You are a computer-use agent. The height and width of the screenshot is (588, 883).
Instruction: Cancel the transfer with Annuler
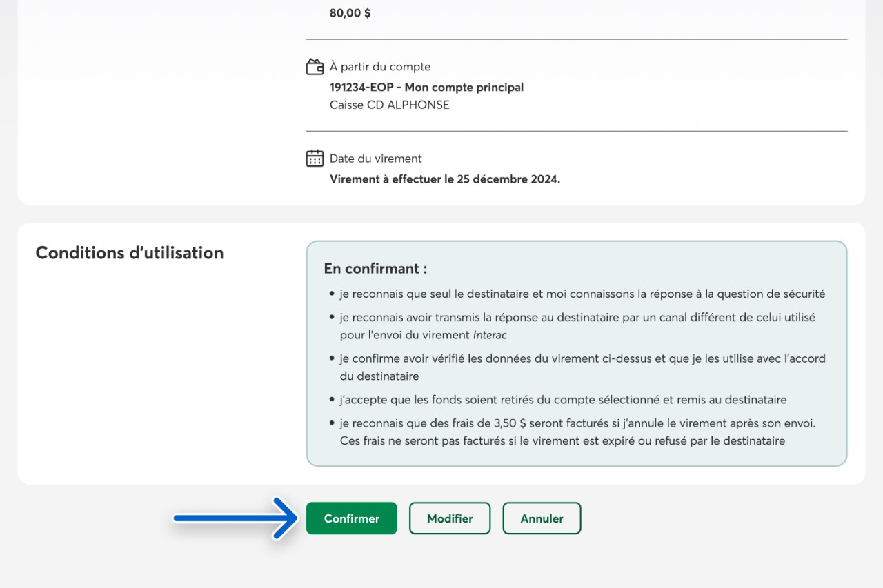pos(542,518)
